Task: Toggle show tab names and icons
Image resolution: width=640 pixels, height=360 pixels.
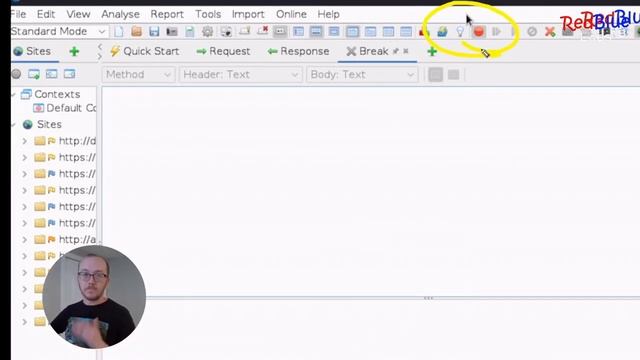Action: point(280,31)
